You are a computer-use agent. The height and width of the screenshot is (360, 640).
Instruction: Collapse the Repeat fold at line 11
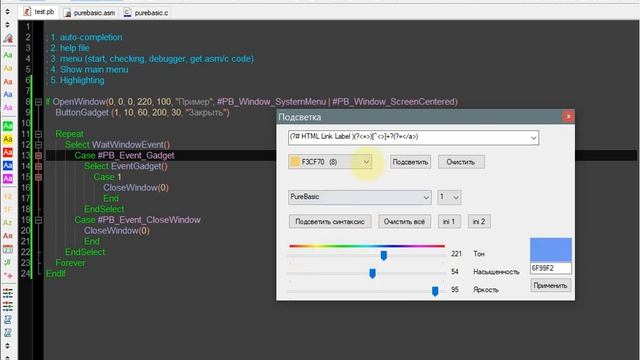click(38, 134)
